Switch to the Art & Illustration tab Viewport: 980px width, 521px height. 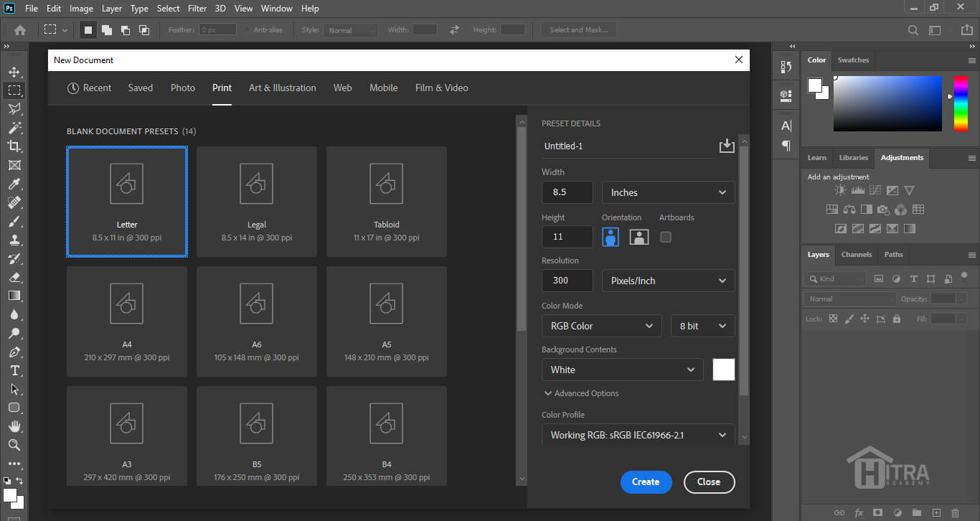click(282, 88)
